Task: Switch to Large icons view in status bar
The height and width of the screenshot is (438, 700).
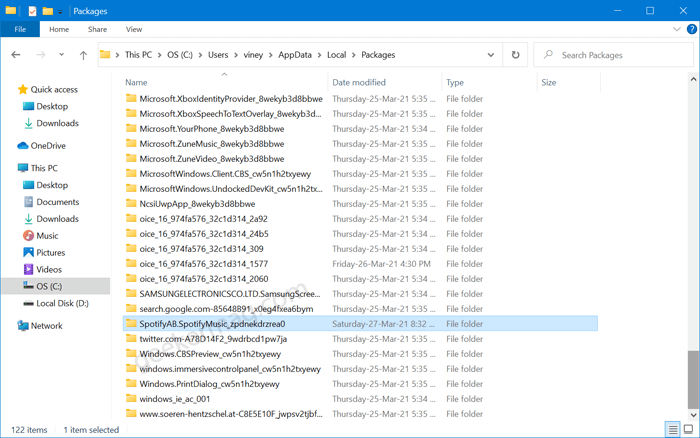Action: (x=688, y=430)
